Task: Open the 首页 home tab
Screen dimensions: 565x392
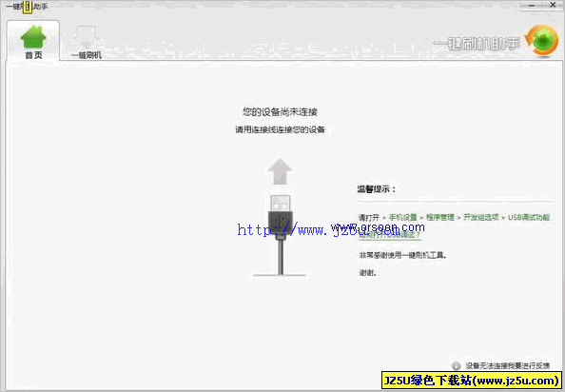Action: 33,41
